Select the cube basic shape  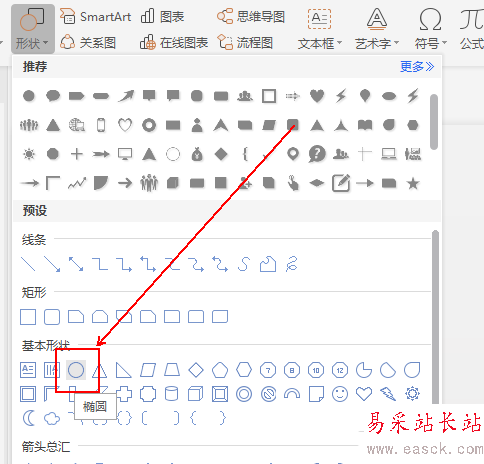196,394
